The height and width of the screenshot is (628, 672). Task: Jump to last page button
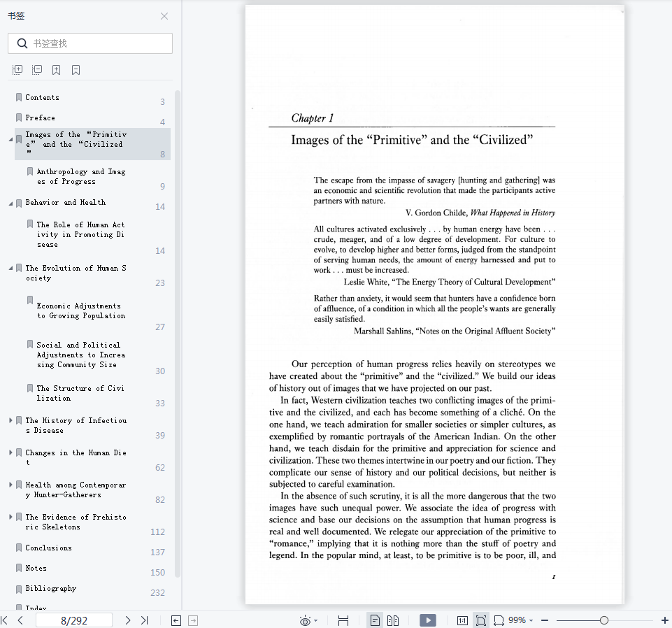pos(145,620)
